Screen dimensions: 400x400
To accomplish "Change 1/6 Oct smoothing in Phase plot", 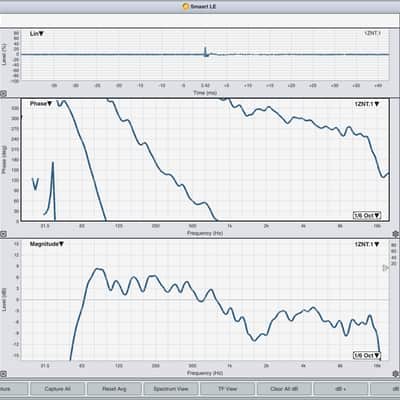I will click(x=367, y=216).
